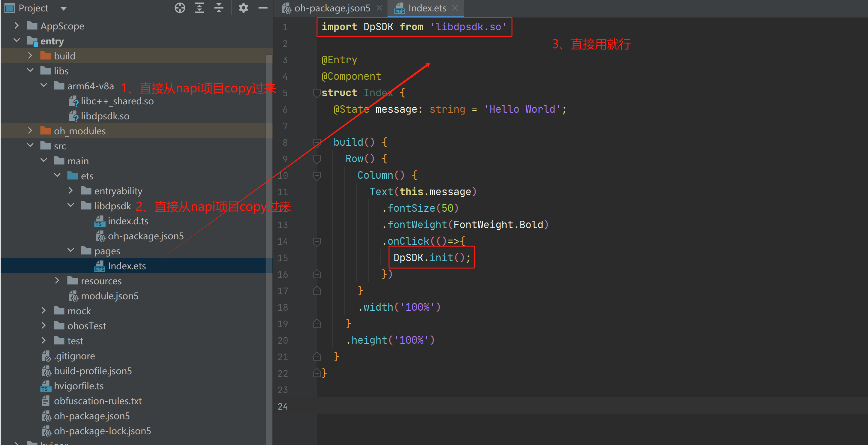The image size is (868, 445).
Task: Select the AppScope tree item label
Action: 62,26
